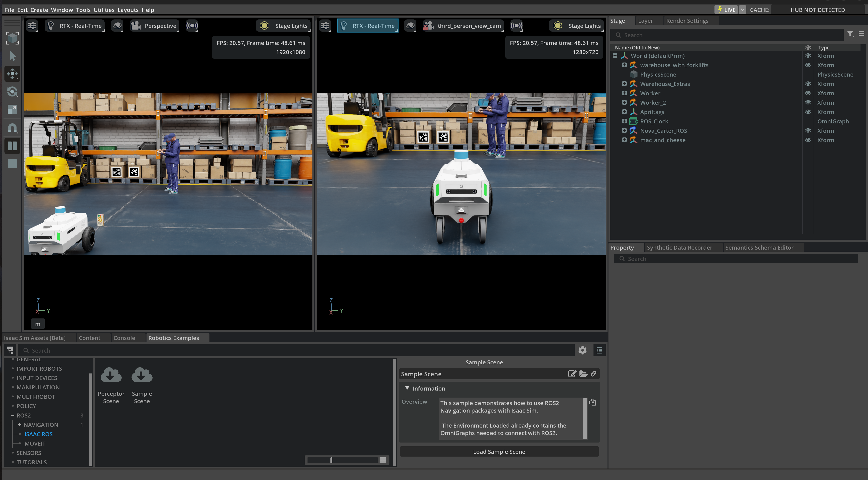Activate the Scale tool in left toolbar

[12, 110]
